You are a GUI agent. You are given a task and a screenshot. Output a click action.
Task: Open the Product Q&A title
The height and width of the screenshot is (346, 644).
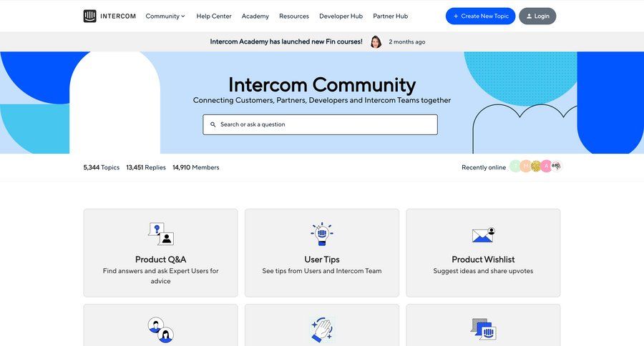(160, 259)
